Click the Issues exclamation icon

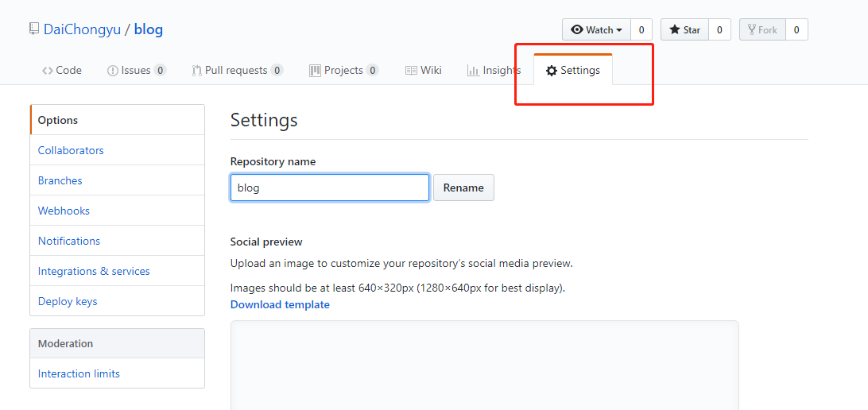coord(112,71)
